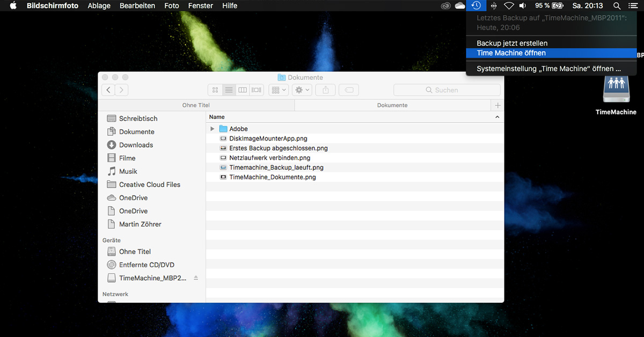The width and height of the screenshot is (644, 337).
Task: Switch Finder to list view
Action: pyautogui.click(x=229, y=90)
